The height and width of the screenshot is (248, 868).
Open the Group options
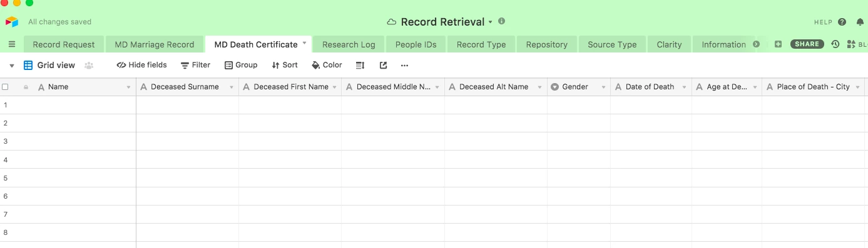(241, 65)
